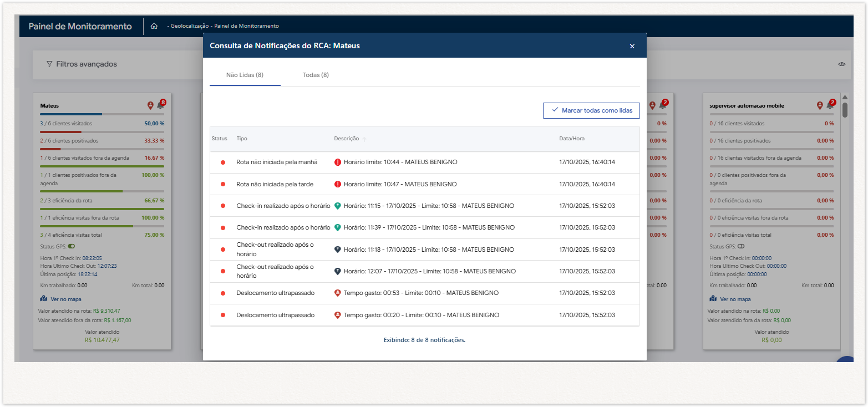Click the filter funnel icon beside Filtros avançados
The width and height of the screenshot is (868, 407).
pyautogui.click(x=49, y=64)
